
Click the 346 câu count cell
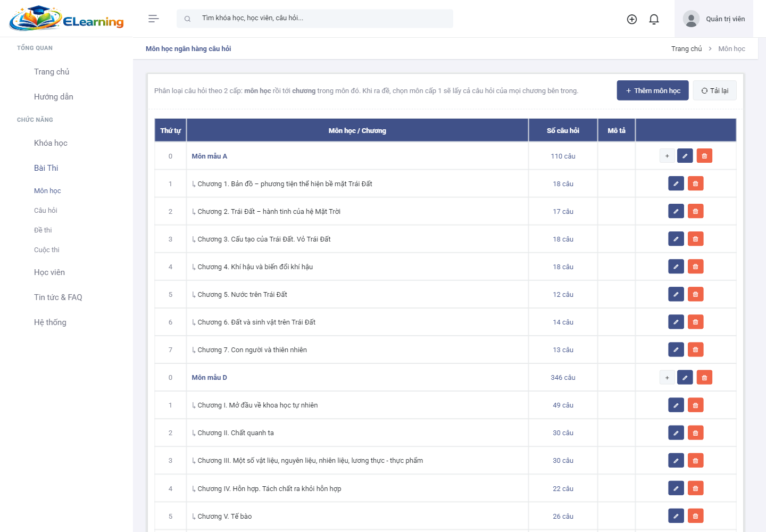click(x=563, y=377)
